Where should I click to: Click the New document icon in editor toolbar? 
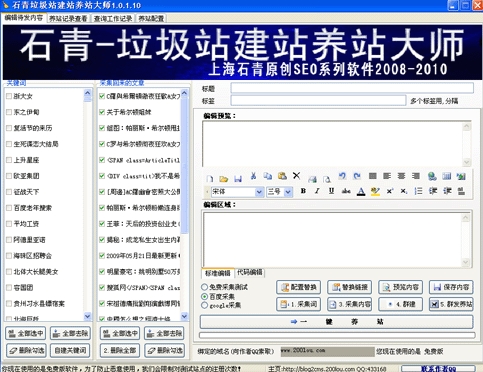209,179
